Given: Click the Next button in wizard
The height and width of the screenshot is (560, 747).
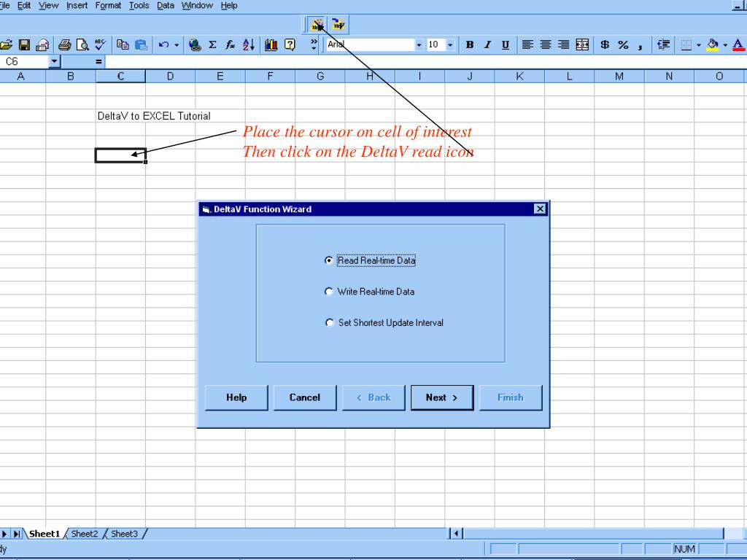Looking at the screenshot, I should click(442, 397).
